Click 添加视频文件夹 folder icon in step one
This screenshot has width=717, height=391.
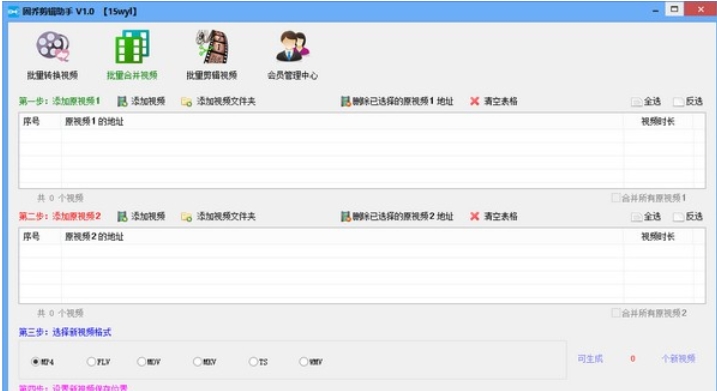pyautogui.click(x=186, y=102)
